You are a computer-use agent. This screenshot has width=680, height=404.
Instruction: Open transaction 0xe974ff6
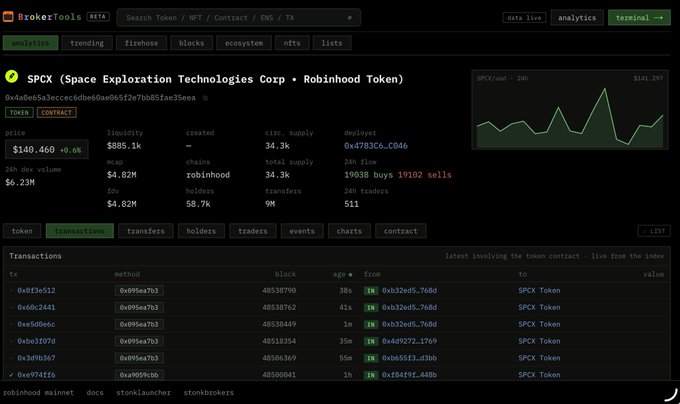36,375
